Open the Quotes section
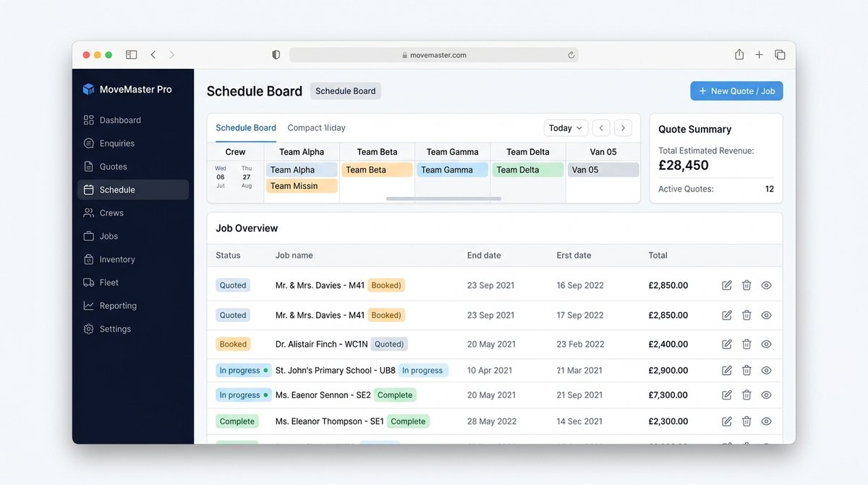Image resolution: width=868 pixels, height=485 pixels. click(133, 166)
